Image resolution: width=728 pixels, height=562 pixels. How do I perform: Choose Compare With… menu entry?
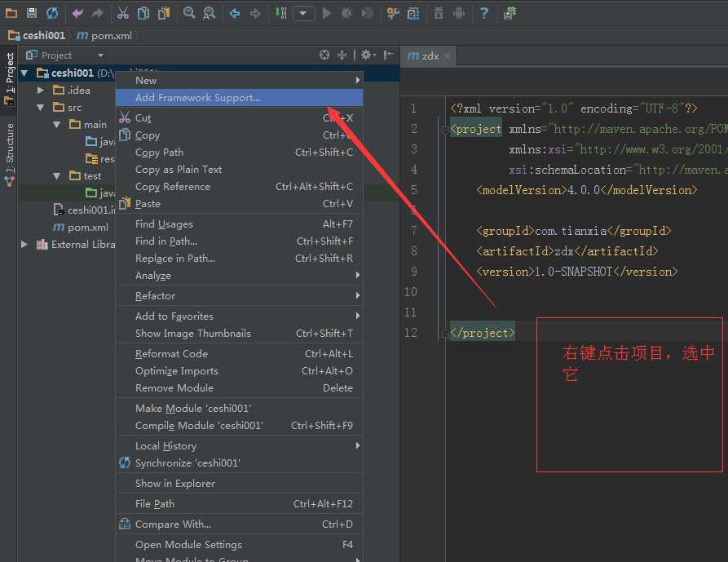239,524
